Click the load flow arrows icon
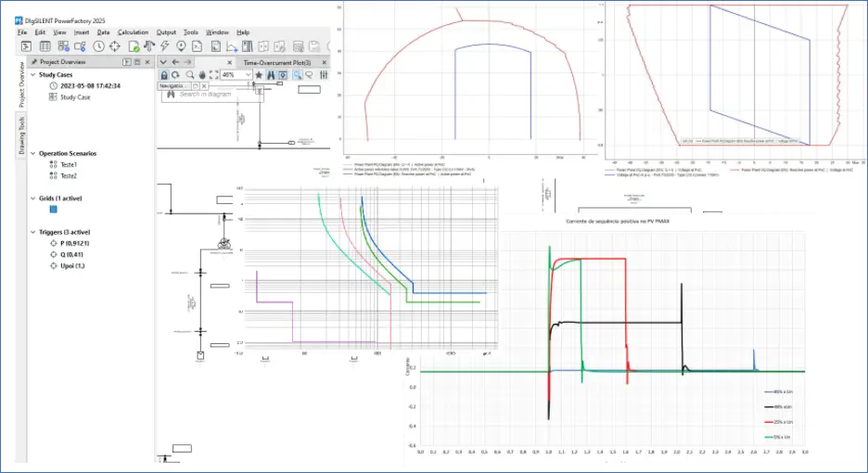This screenshot has height=473, width=868. click(x=149, y=46)
